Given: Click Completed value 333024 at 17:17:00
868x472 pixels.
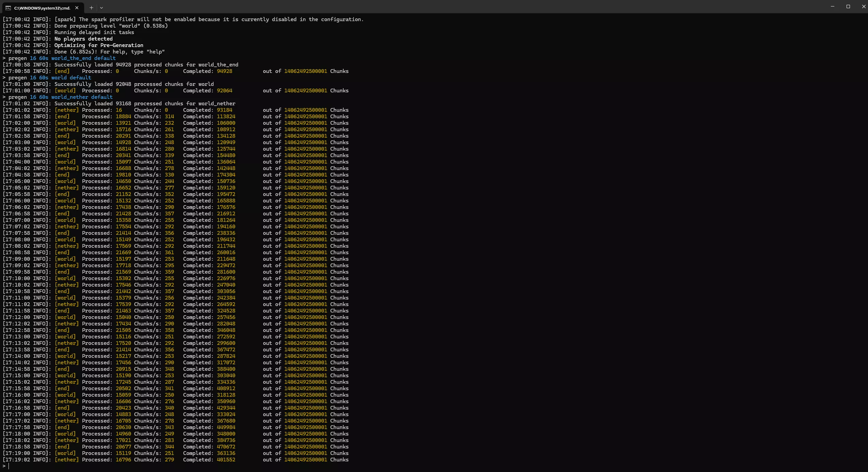Looking at the screenshot, I should point(226,414).
